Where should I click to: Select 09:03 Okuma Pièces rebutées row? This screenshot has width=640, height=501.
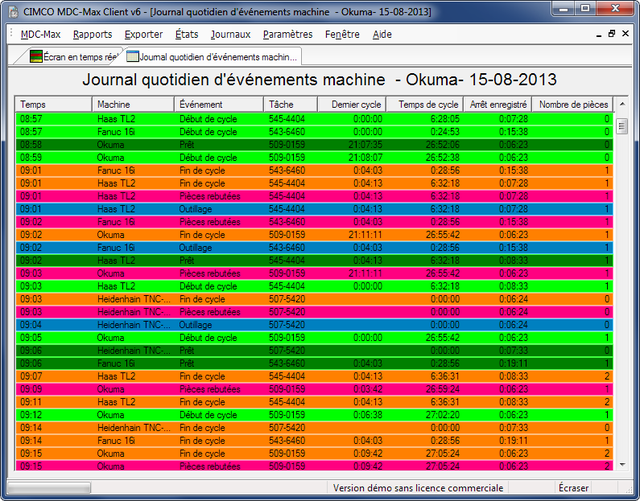(x=314, y=273)
